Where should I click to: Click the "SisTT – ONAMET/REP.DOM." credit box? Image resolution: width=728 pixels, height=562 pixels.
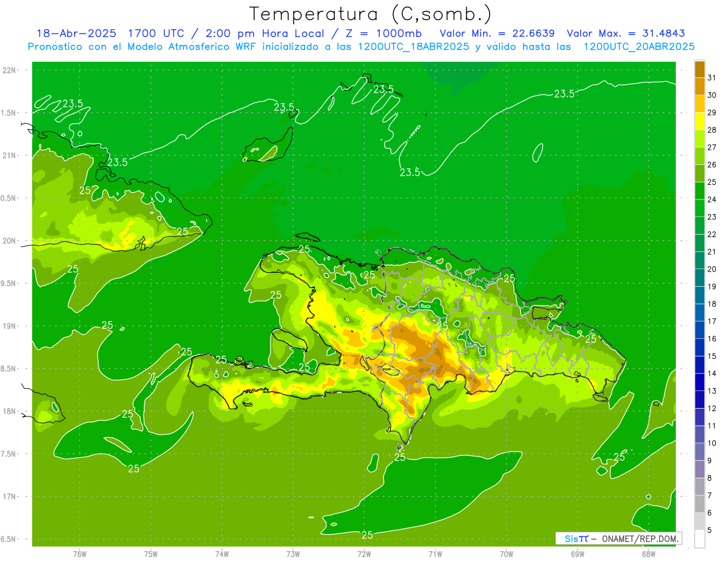pyautogui.click(x=618, y=538)
